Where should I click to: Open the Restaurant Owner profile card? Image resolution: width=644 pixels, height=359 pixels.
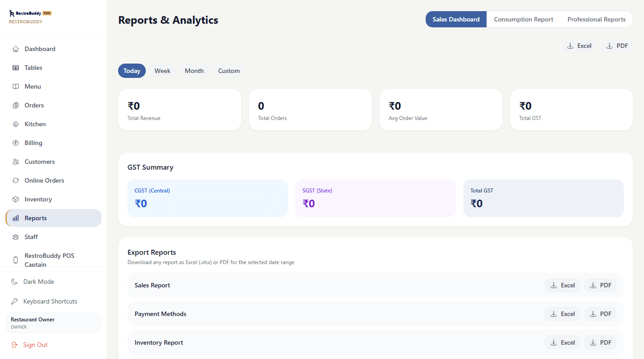pyautogui.click(x=53, y=323)
